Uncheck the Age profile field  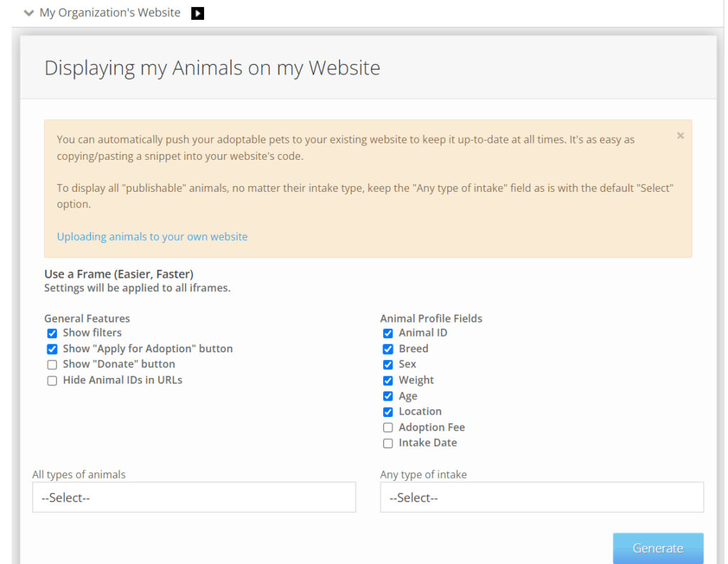(387, 396)
